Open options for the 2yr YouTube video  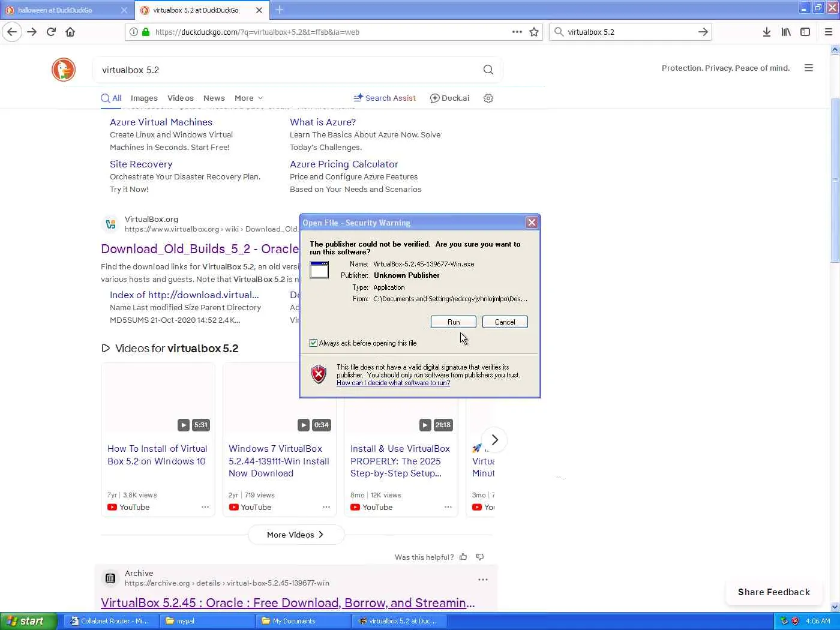point(326,507)
